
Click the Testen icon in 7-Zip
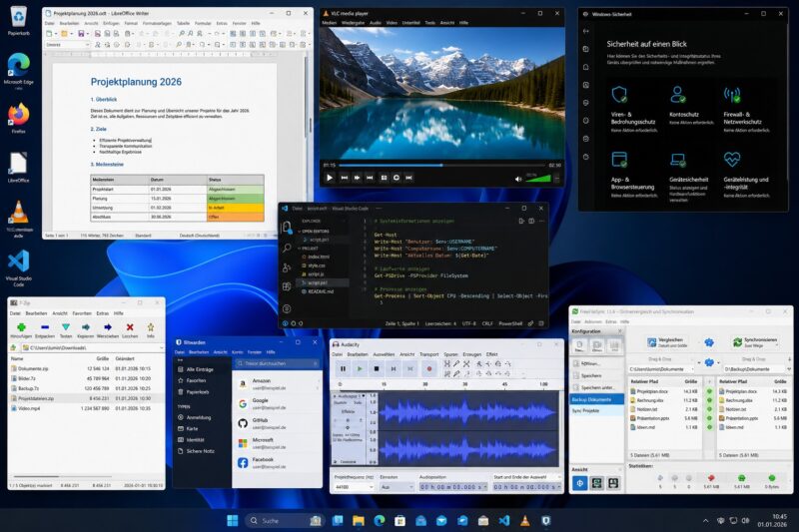pyautogui.click(x=66, y=327)
